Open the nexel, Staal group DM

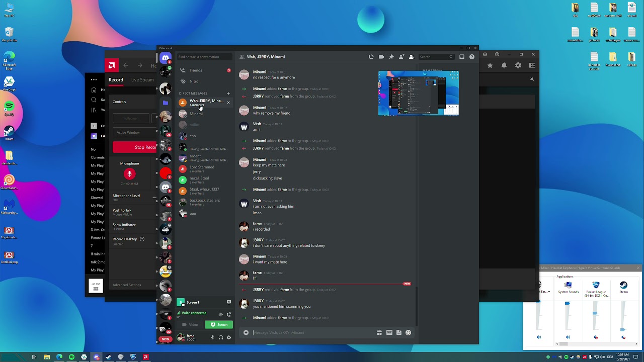(x=204, y=180)
